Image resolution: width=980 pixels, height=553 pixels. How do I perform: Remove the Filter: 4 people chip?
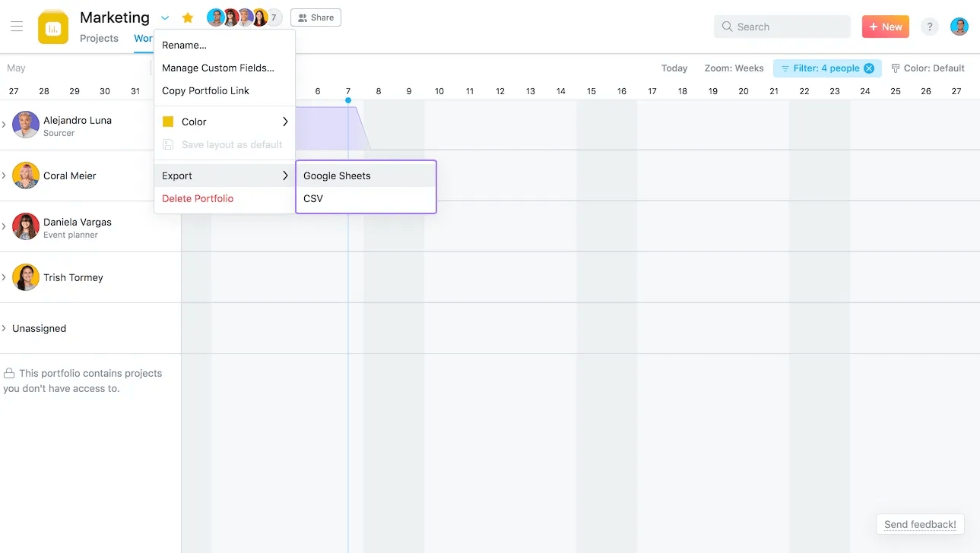point(869,68)
